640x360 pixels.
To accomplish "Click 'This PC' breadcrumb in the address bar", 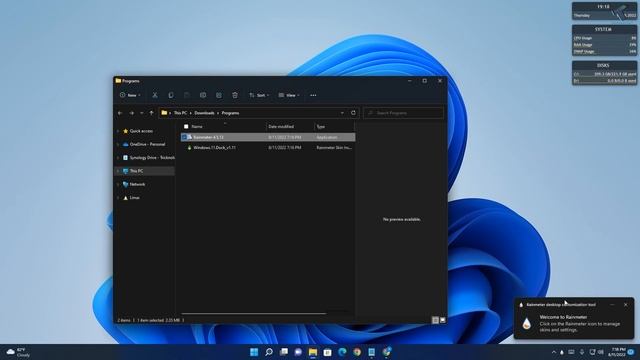I will coord(180,113).
